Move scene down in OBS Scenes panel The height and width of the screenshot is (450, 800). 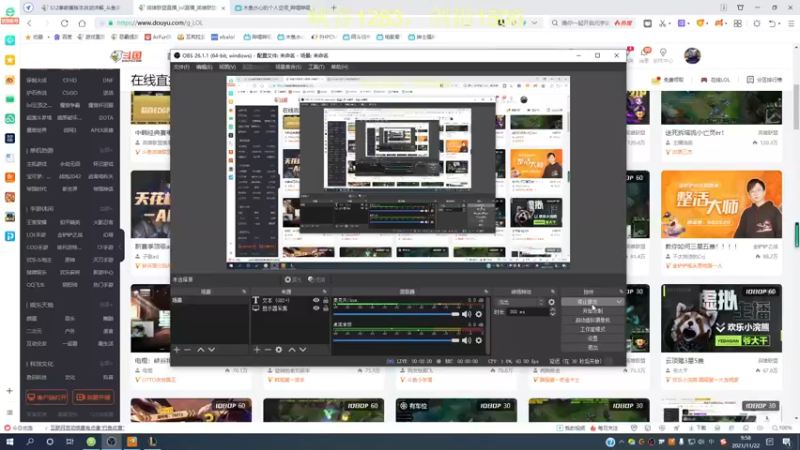pos(211,349)
